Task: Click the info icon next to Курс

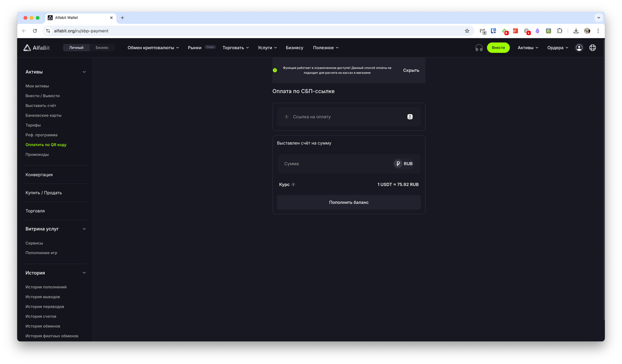Action: pyautogui.click(x=293, y=184)
